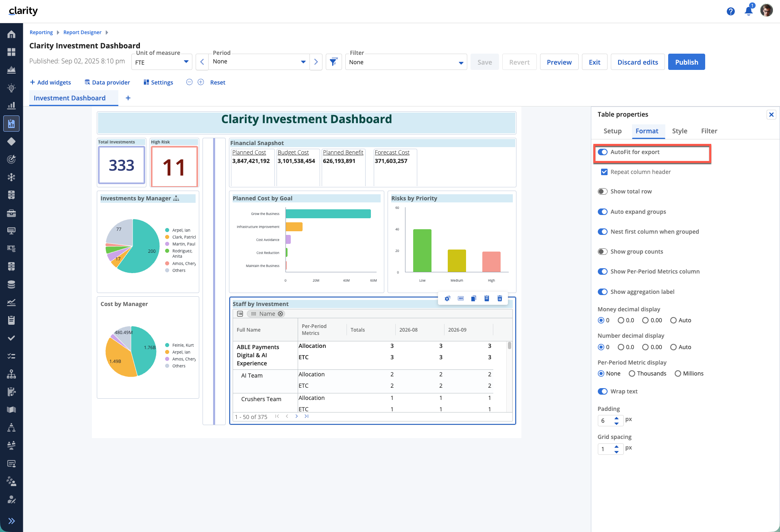Go to next page of Staff table
780x532 pixels.
point(297,416)
